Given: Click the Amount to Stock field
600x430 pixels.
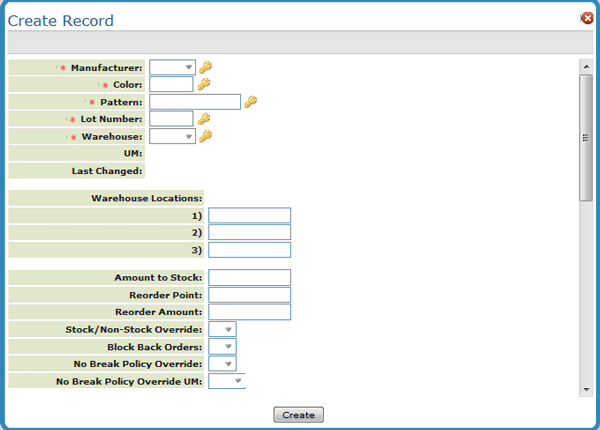Looking at the screenshot, I should [249, 277].
